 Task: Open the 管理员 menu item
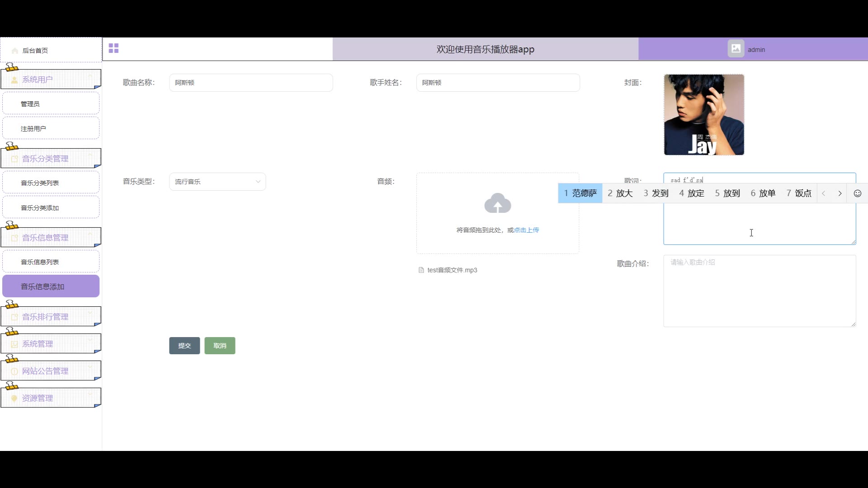pos(51,103)
